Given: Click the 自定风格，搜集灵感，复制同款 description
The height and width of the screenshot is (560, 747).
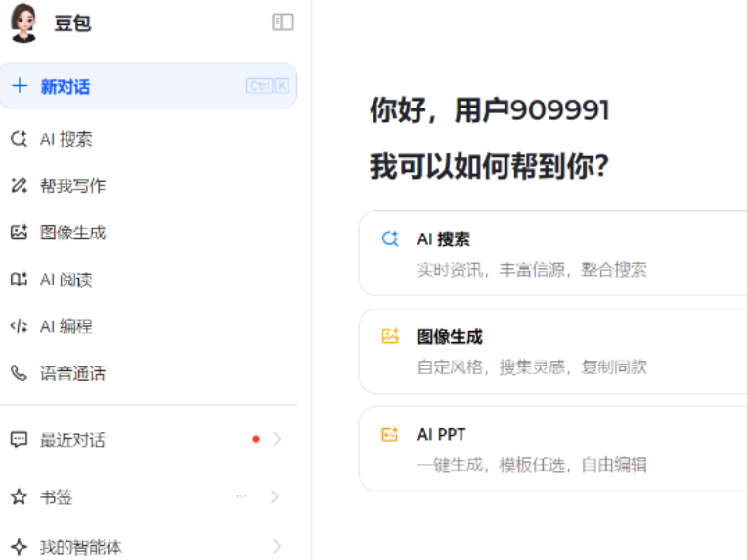Looking at the screenshot, I should [532, 367].
